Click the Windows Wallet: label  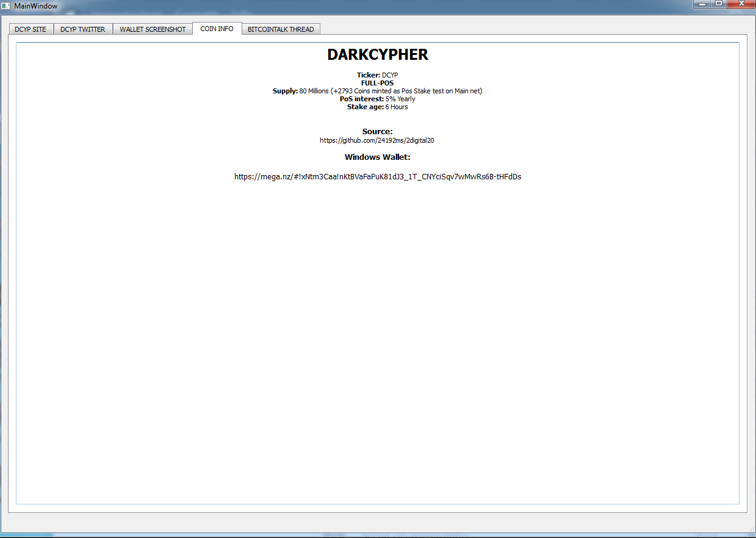(378, 157)
